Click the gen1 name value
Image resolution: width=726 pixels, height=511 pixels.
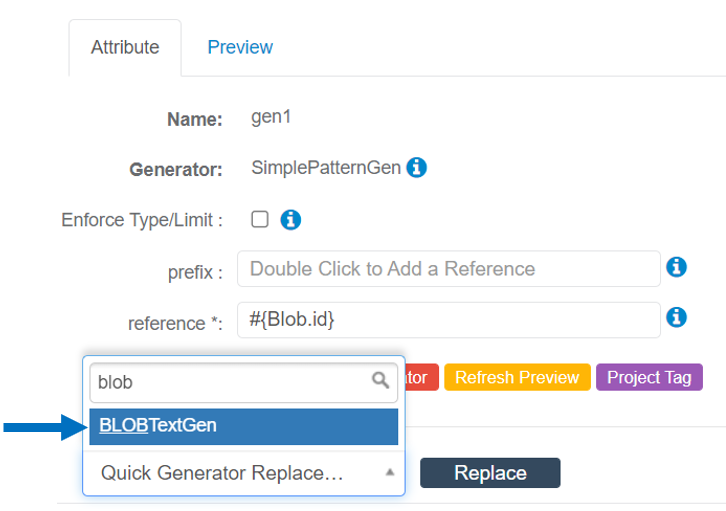click(x=271, y=118)
